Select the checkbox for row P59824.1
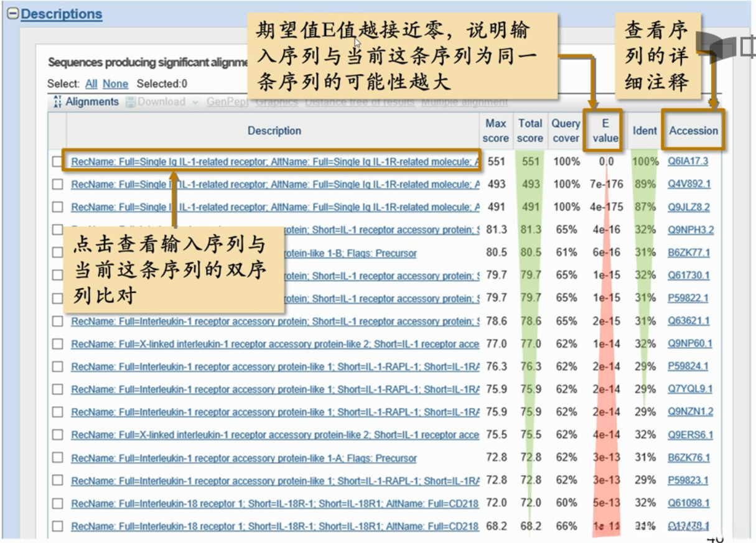 pyautogui.click(x=58, y=366)
